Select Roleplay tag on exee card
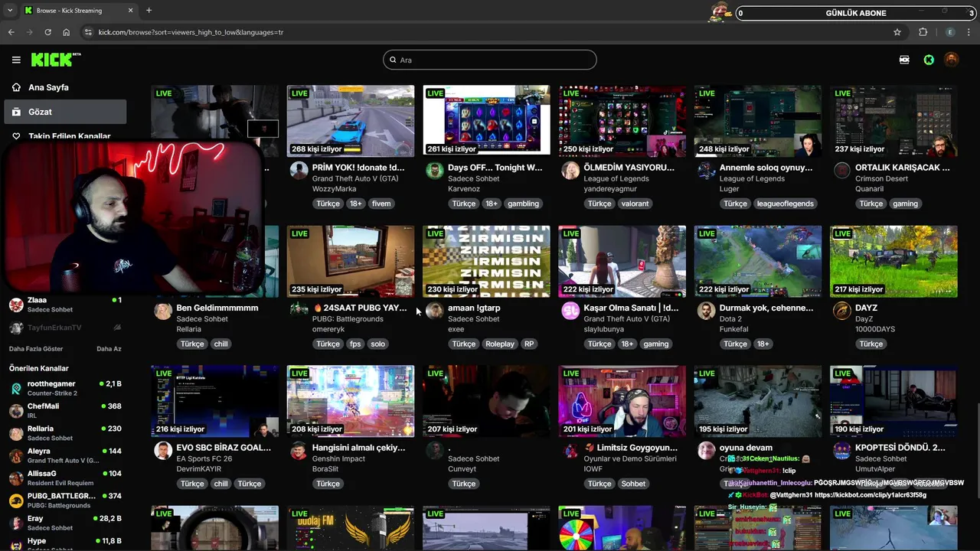The height and width of the screenshot is (551, 980). point(500,344)
